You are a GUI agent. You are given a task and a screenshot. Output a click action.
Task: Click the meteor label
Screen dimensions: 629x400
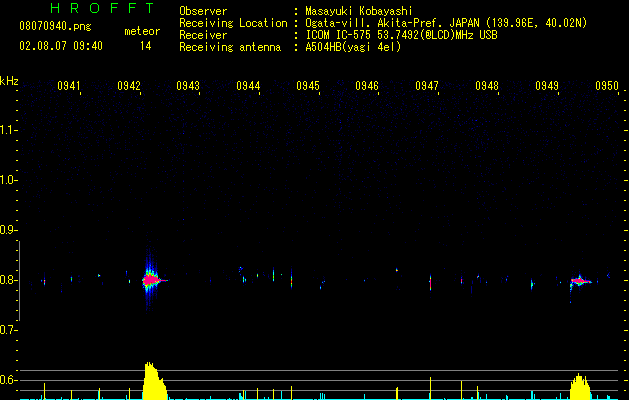pos(142,31)
